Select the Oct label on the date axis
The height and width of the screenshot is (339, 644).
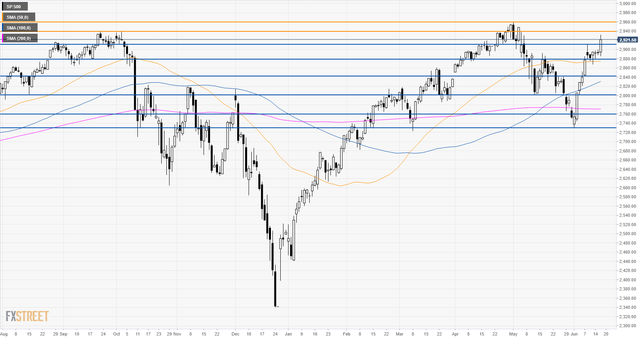(x=116, y=334)
